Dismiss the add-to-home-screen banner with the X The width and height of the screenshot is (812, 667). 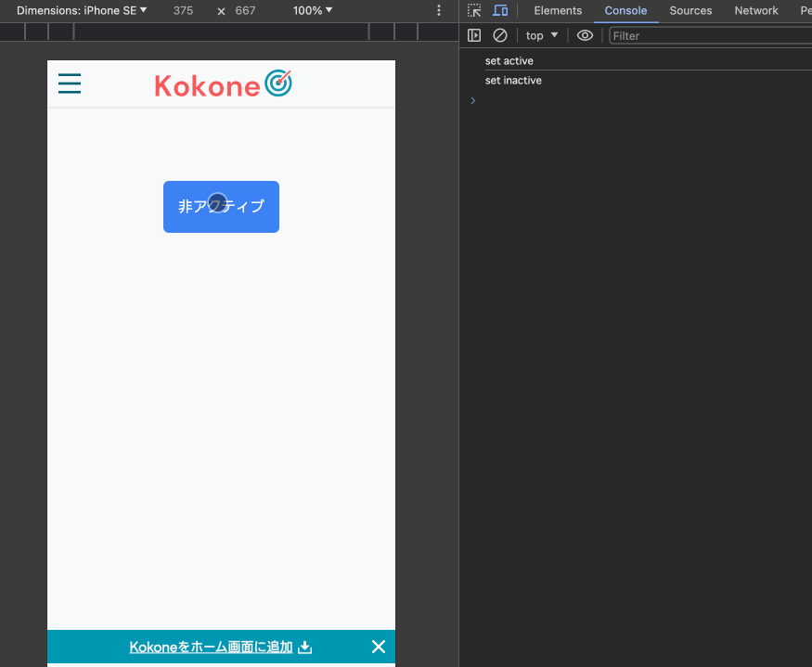(x=378, y=647)
